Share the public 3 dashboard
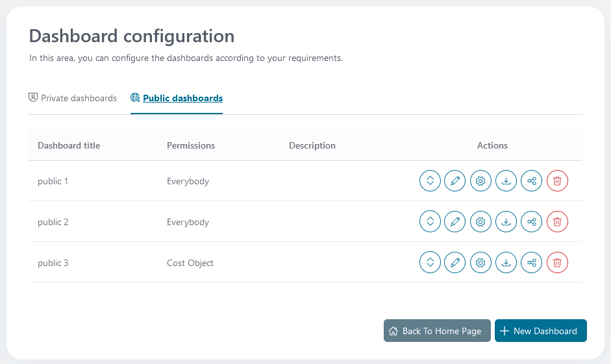 click(532, 263)
